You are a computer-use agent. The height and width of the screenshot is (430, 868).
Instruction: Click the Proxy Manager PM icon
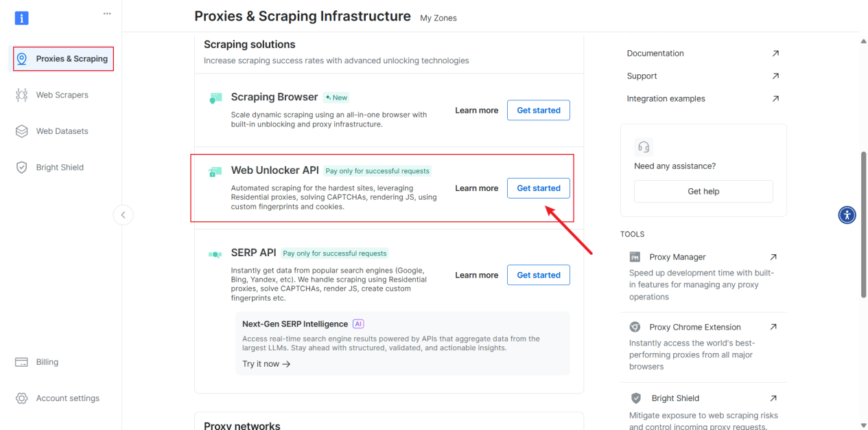(635, 257)
